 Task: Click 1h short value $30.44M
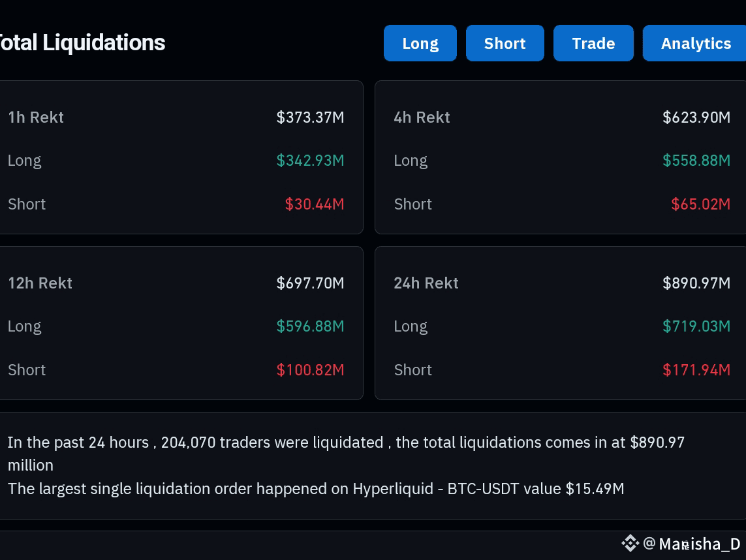pos(315,204)
